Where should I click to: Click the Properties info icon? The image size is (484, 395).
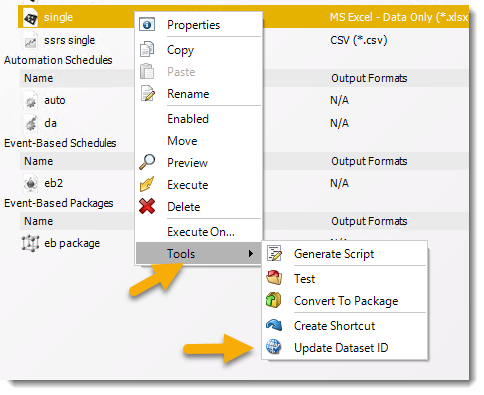click(x=147, y=25)
